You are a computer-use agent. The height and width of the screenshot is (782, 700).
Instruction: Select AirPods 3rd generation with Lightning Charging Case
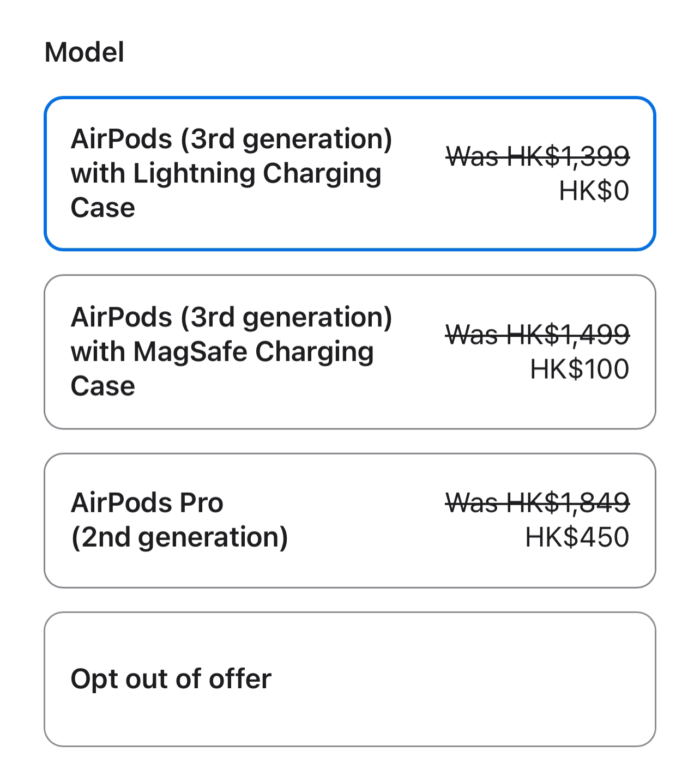click(349, 174)
